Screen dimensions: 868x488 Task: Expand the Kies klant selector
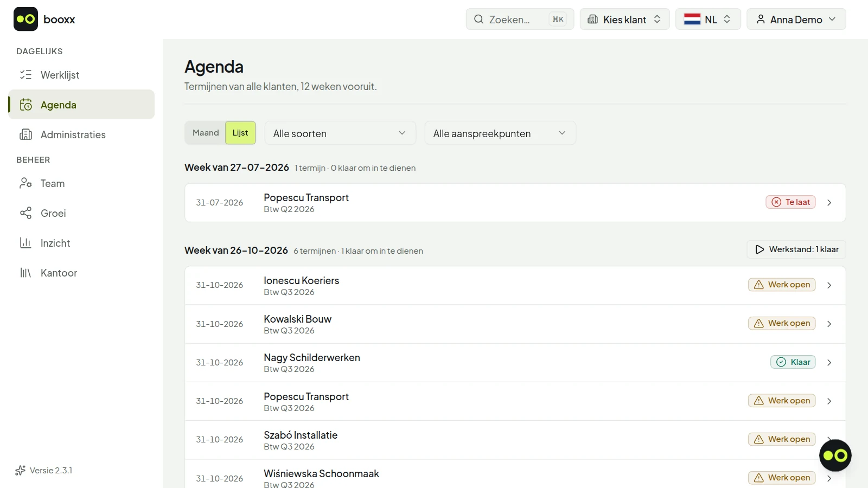click(625, 19)
